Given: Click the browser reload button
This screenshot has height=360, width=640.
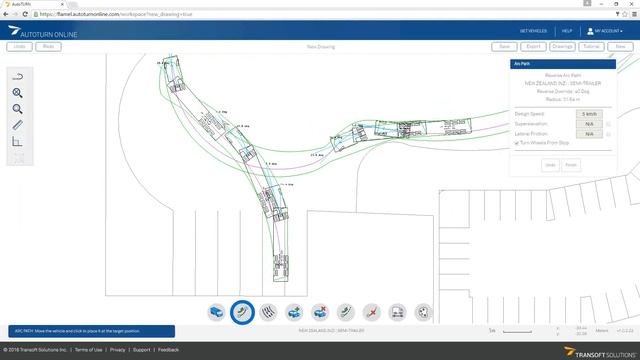Looking at the screenshot, I should [x=25, y=14].
